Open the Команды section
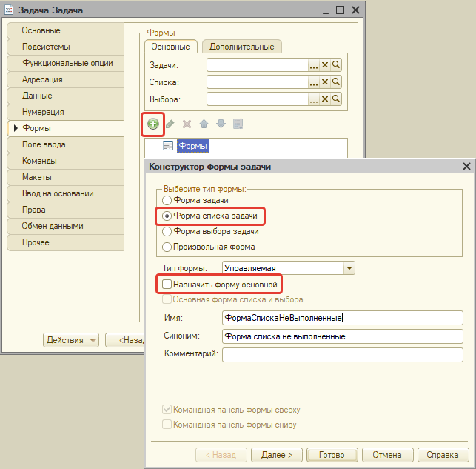This screenshot has height=469, width=476. point(65,161)
